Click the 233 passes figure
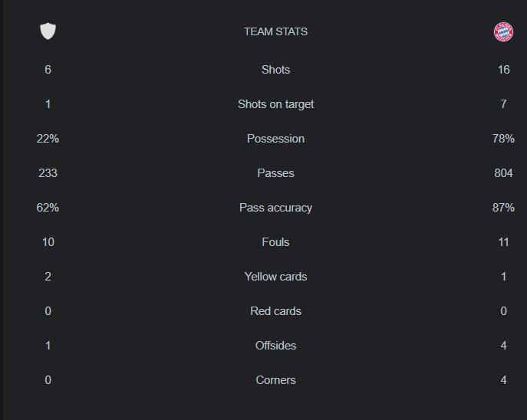Viewport: 527px width, 420px height. click(x=48, y=173)
